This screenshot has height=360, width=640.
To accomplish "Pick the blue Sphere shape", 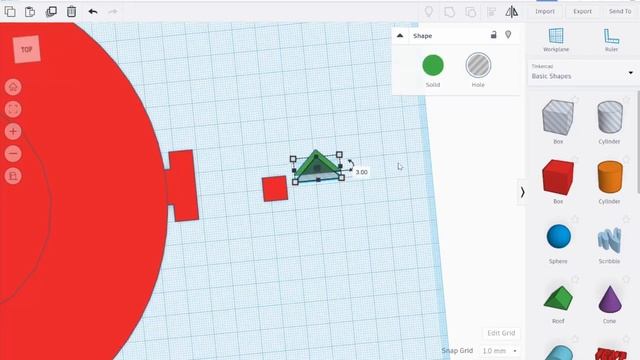I will (558, 236).
